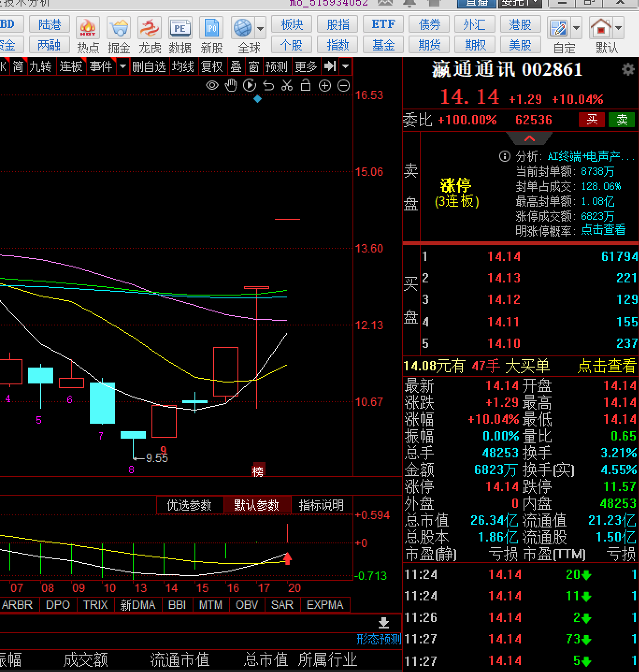Screen dimensions: 639x672
Task: Collapse the sell order panel chevron
Action: [530, 138]
